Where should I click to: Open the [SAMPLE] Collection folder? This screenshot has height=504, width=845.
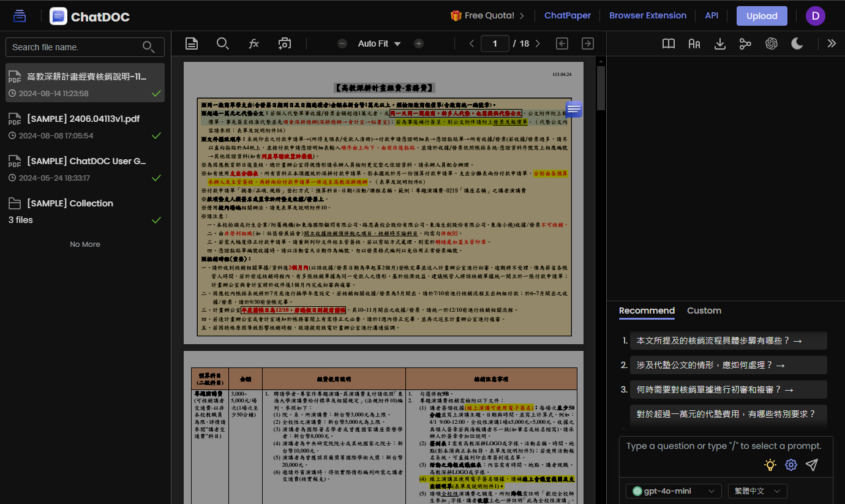tap(85, 210)
